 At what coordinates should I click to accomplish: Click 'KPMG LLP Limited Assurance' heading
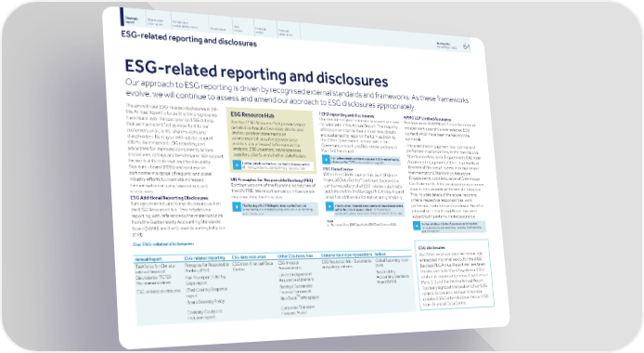coord(427,119)
